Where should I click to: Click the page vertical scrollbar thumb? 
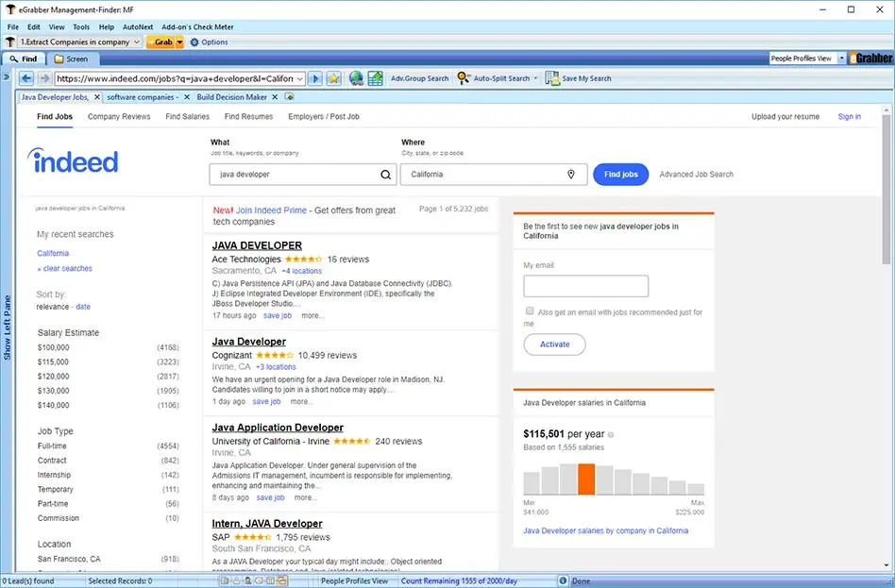(x=886, y=190)
